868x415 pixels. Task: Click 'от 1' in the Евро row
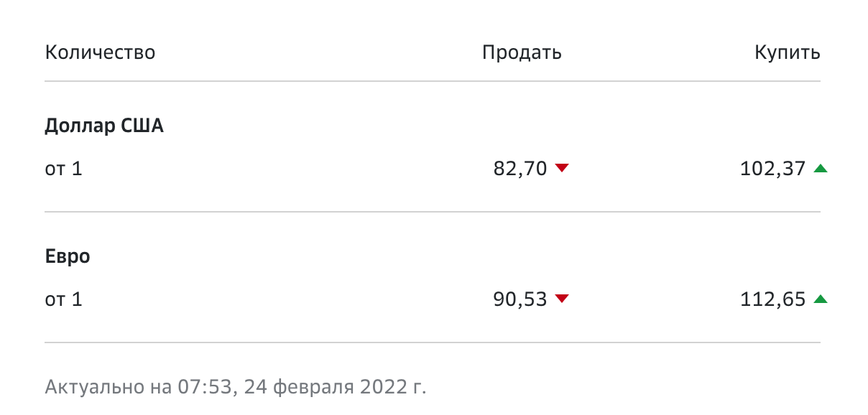pos(63,299)
